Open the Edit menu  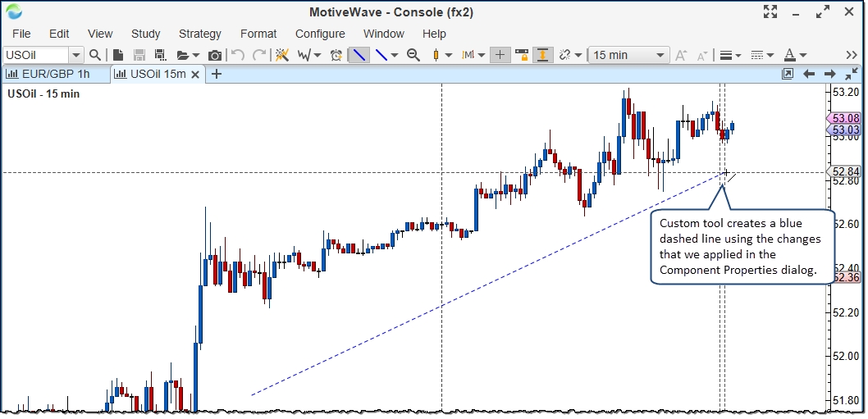click(x=59, y=34)
